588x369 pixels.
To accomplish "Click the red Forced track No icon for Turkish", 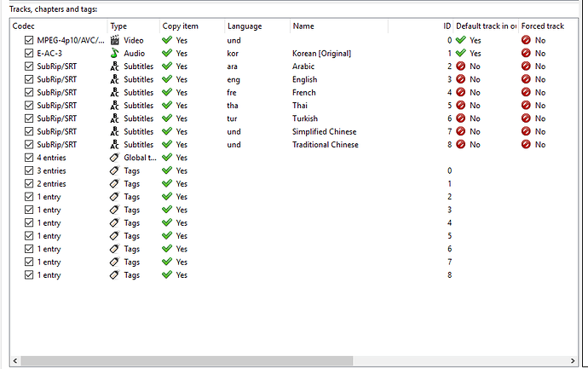I will 526,118.
